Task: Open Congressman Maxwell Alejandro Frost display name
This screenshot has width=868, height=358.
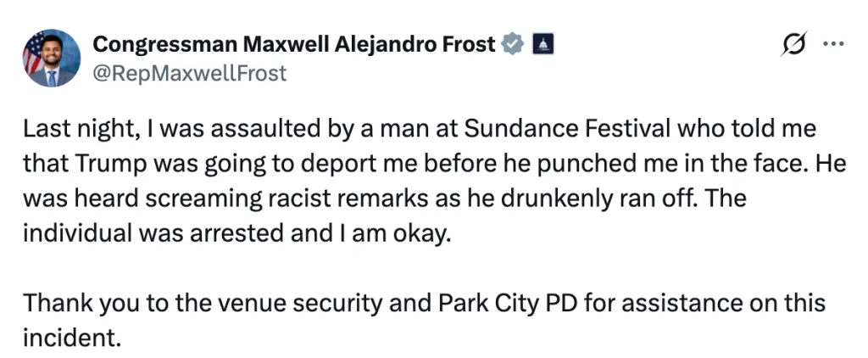Action: 293,44
